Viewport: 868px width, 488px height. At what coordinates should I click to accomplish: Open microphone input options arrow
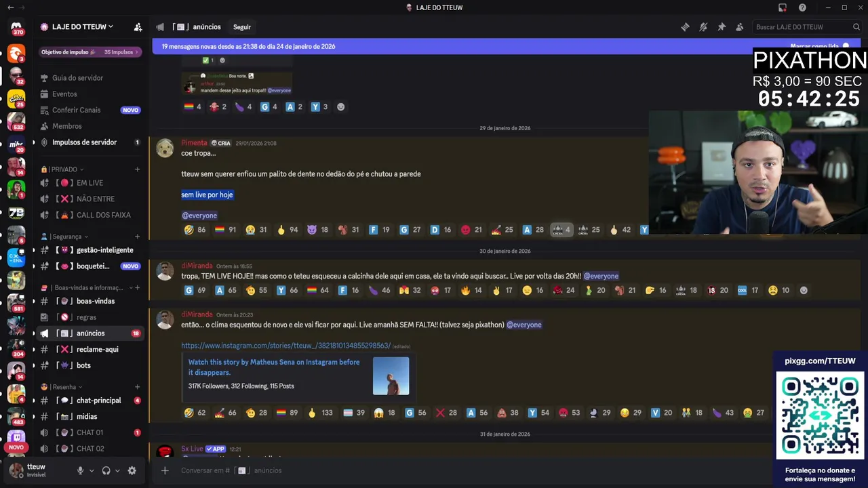[92, 470]
